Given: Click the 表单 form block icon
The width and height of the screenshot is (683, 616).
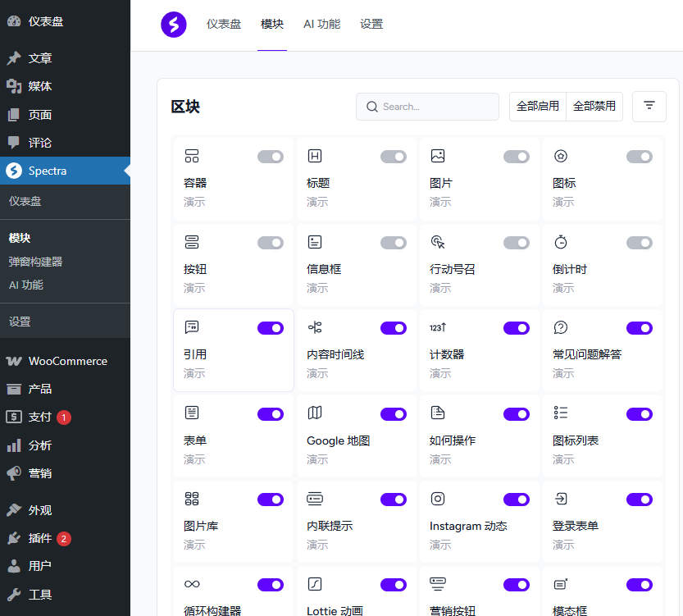Looking at the screenshot, I should pyautogui.click(x=192, y=413).
